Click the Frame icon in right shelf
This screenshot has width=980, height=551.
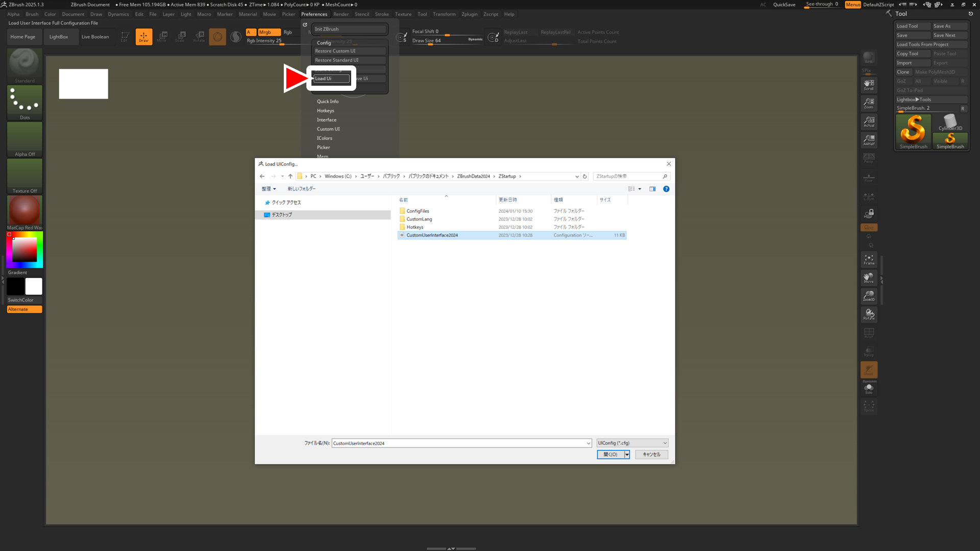coord(869,259)
